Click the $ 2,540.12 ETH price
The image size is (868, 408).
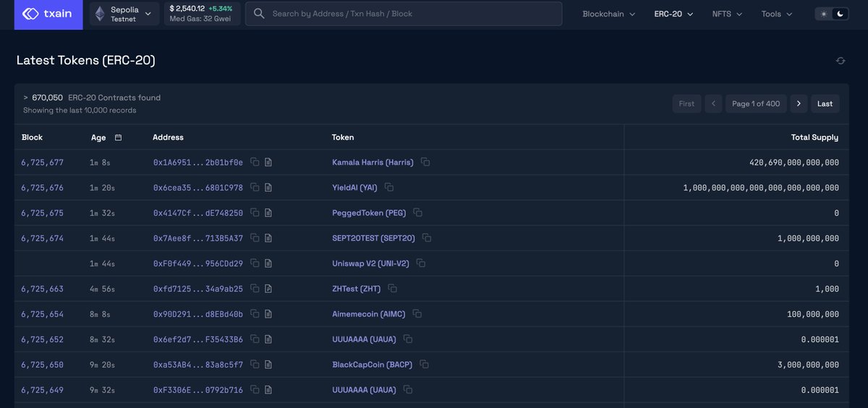[187, 9]
